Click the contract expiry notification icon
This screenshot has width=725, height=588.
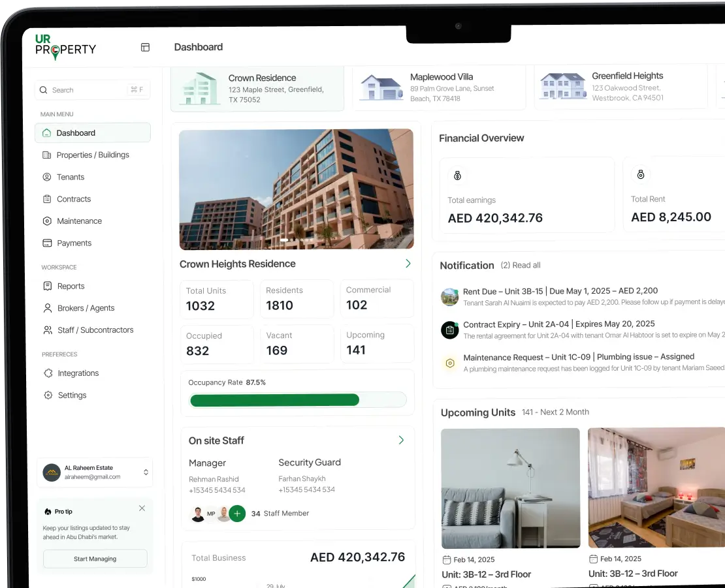[x=449, y=330]
